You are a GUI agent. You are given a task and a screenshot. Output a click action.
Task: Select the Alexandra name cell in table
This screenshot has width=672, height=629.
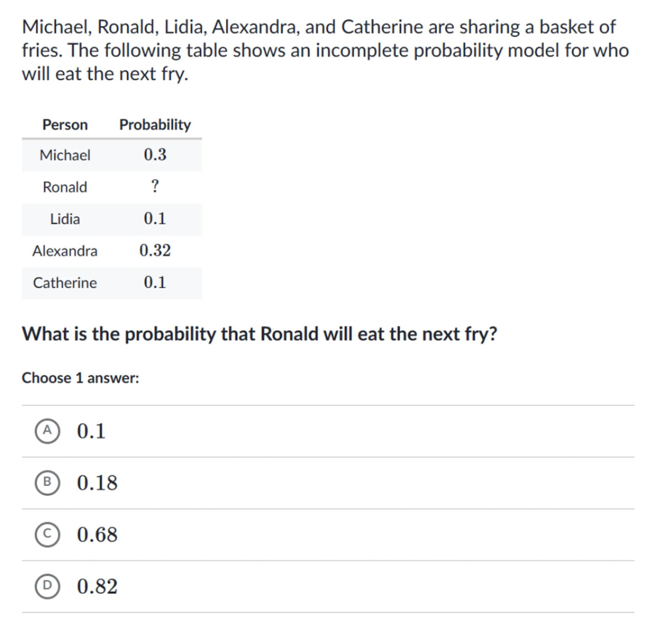click(65, 251)
